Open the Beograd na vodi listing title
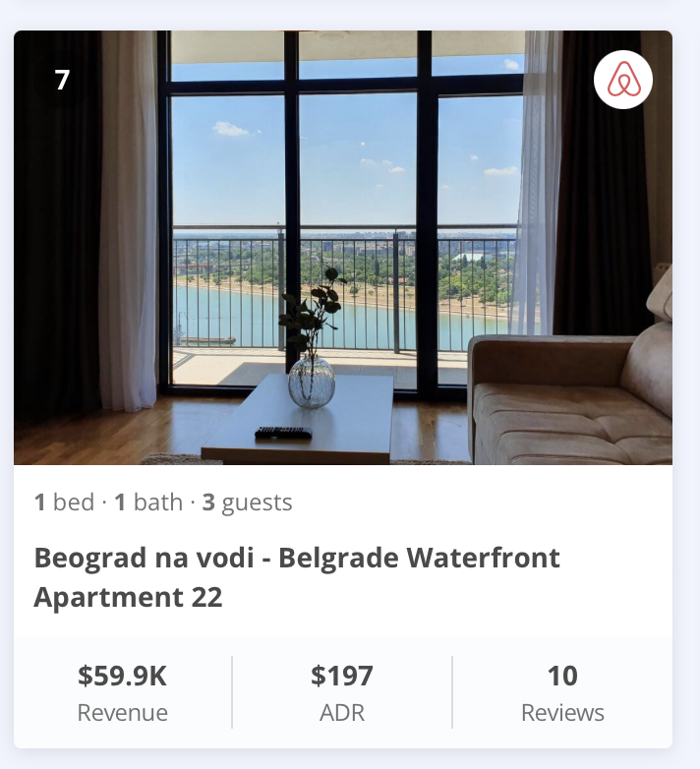 click(297, 559)
